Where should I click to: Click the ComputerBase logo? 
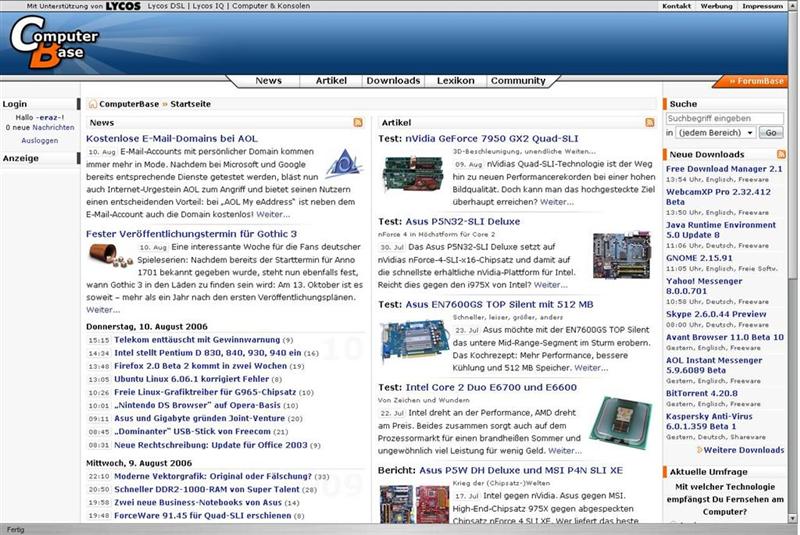[x=54, y=42]
